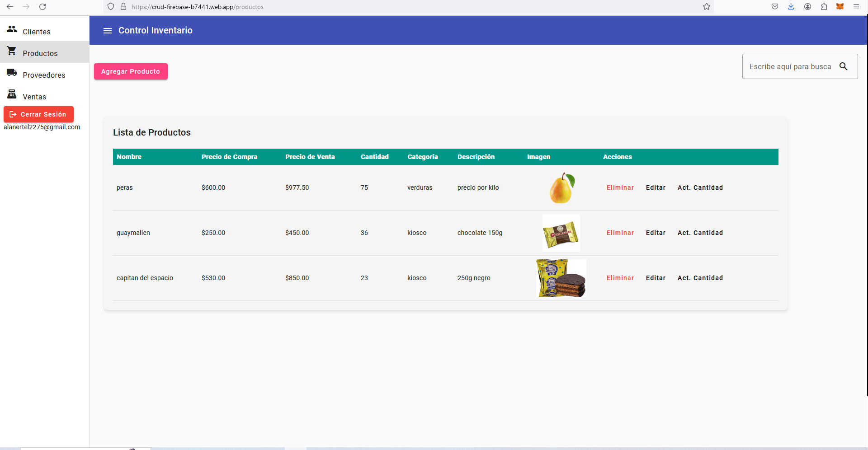
Task: Open the browser application menu
Action: (856, 7)
